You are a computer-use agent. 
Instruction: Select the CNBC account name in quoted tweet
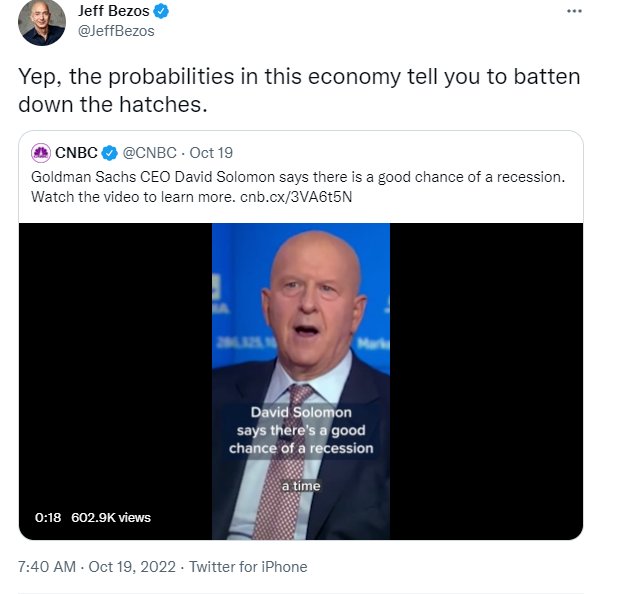(76, 153)
